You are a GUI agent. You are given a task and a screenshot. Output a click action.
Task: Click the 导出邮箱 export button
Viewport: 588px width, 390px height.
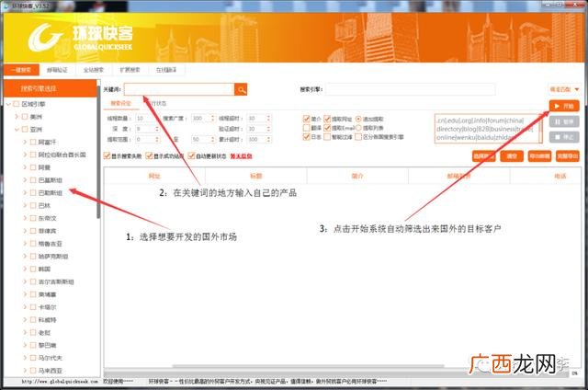click(x=539, y=155)
